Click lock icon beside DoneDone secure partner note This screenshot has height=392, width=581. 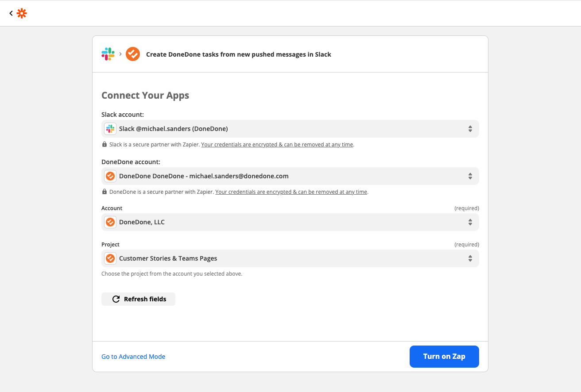pos(105,192)
